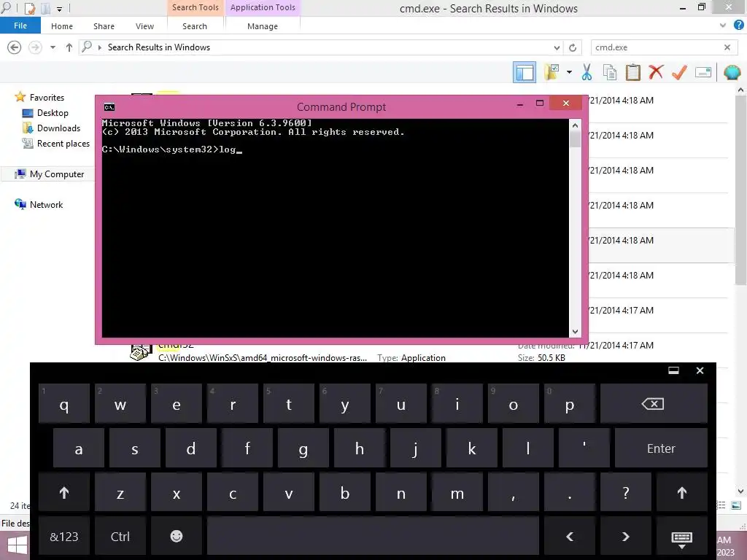
Task: Clear the cmd.exe search box text
Action: pyautogui.click(x=727, y=47)
